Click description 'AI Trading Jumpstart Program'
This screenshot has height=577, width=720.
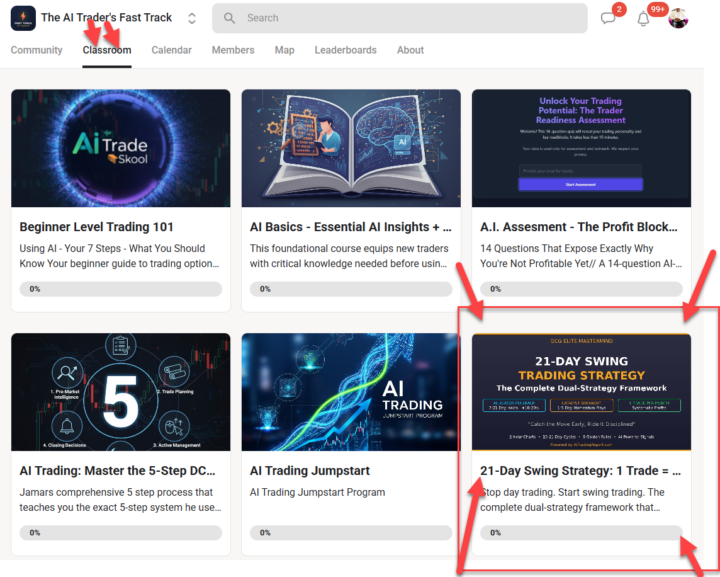[317, 492]
